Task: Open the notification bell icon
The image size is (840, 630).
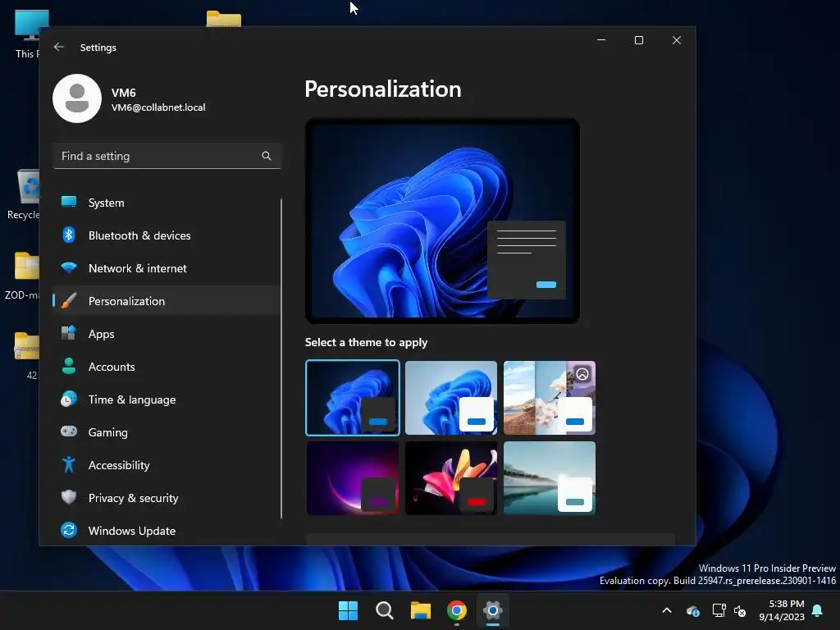Action: (818, 610)
